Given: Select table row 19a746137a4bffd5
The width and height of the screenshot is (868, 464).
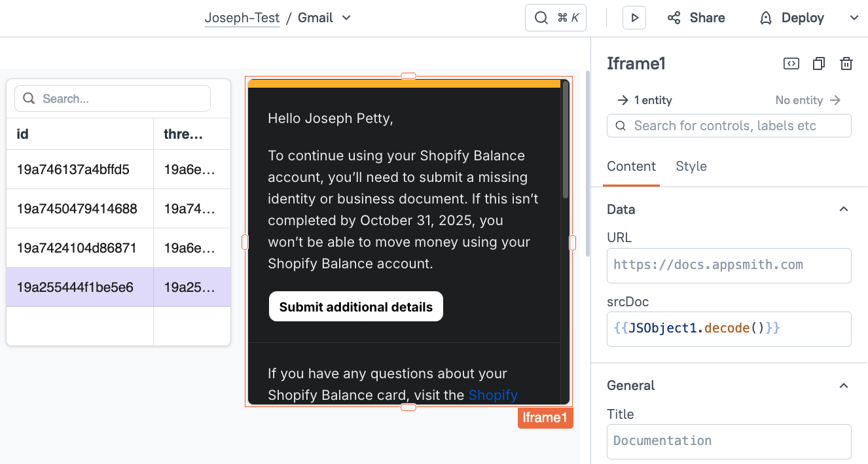Looking at the screenshot, I should pos(73,170).
